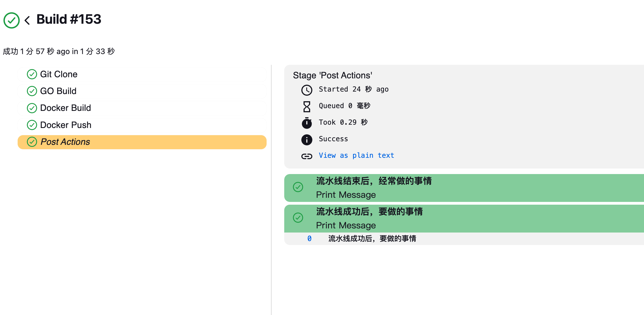Select the Git Clone stage
Image resolution: width=644 pixels, height=315 pixels.
[142, 74]
